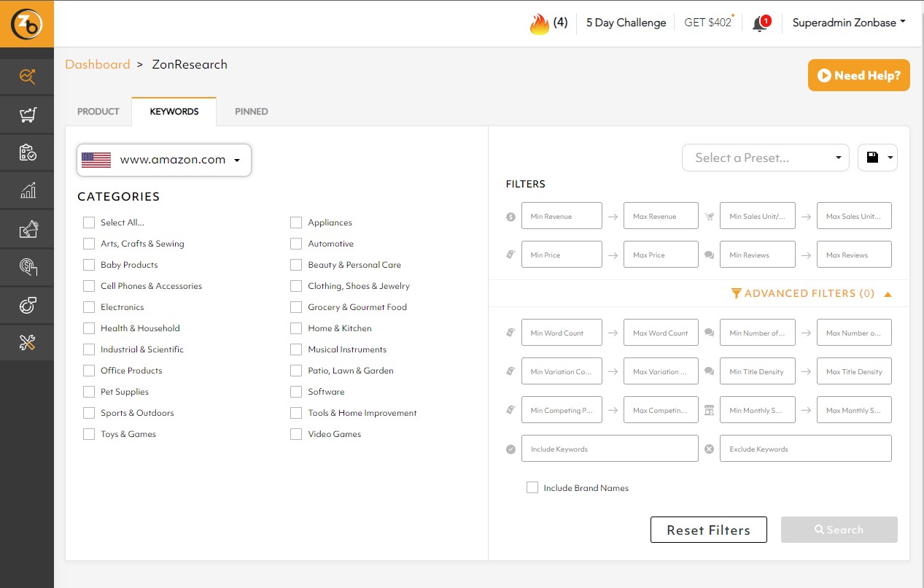This screenshot has height=588, width=924.
Task: Open the www.amazon.com marketplace dropdown
Action: click(163, 159)
